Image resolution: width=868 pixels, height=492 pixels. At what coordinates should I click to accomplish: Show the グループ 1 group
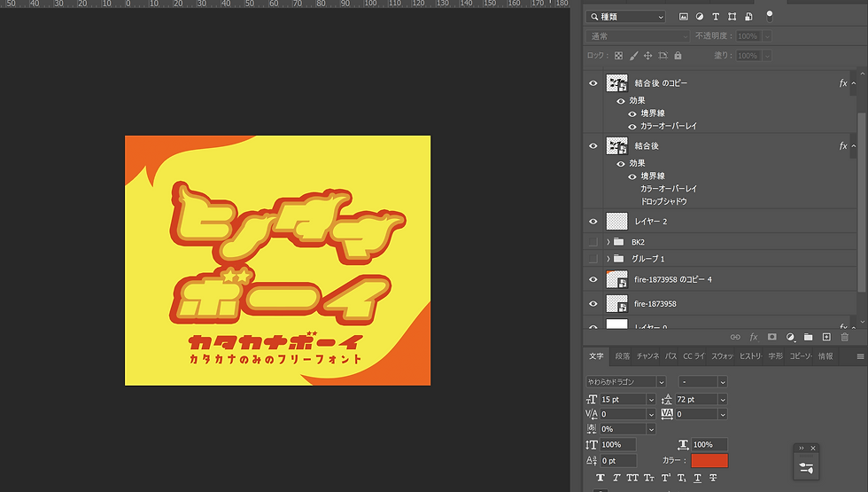point(593,259)
